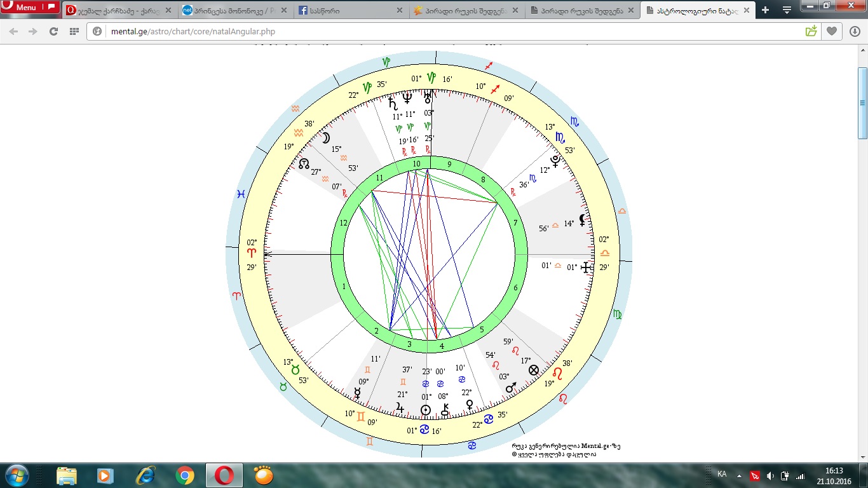Click house number 12 in the green ring

click(344, 223)
